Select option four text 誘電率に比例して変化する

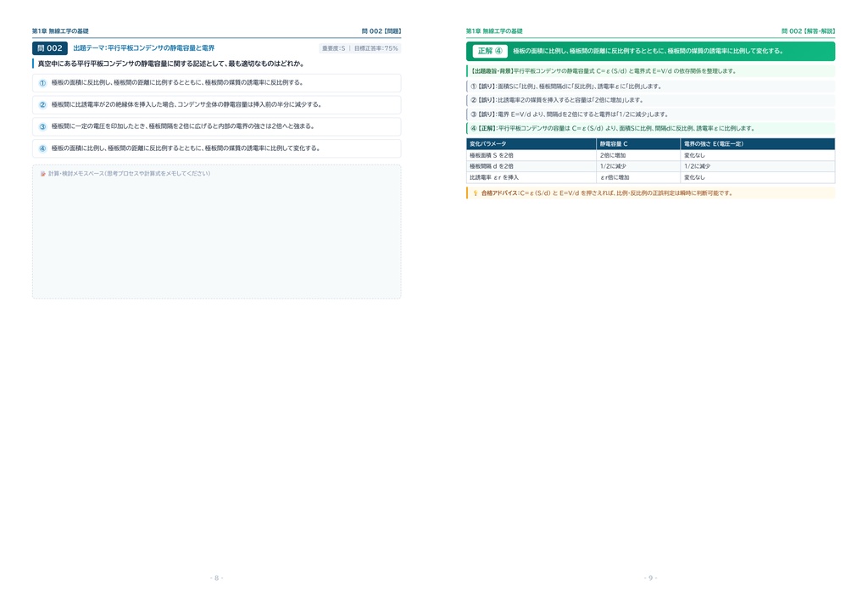[x=186, y=148]
